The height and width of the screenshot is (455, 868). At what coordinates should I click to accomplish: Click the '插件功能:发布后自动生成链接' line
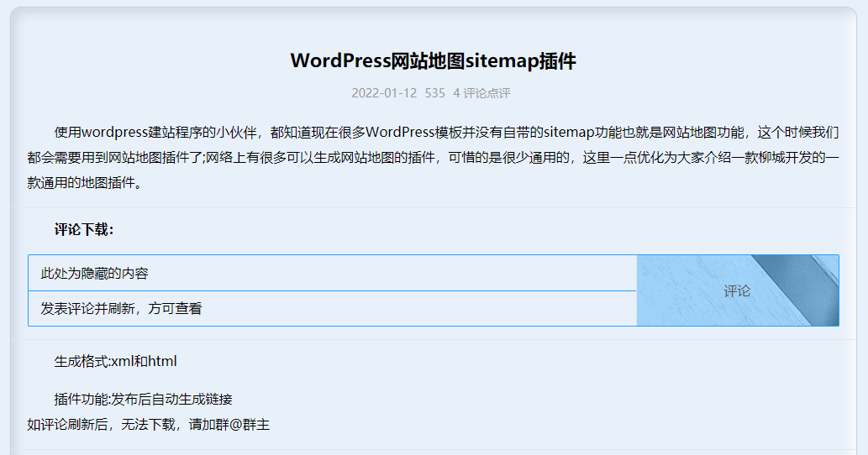pos(143,399)
